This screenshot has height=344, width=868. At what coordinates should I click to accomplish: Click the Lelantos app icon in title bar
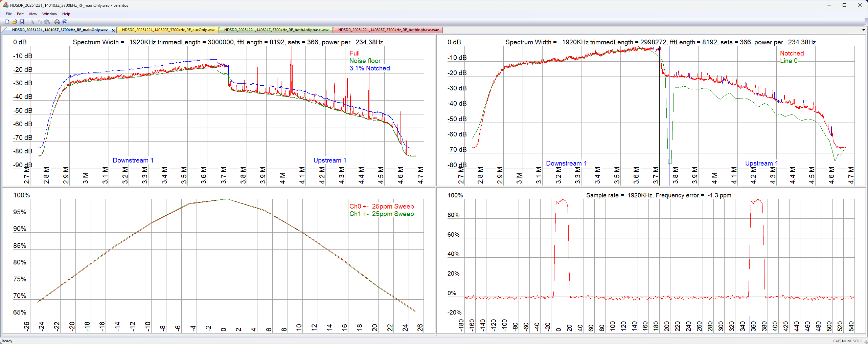coord(5,5)
